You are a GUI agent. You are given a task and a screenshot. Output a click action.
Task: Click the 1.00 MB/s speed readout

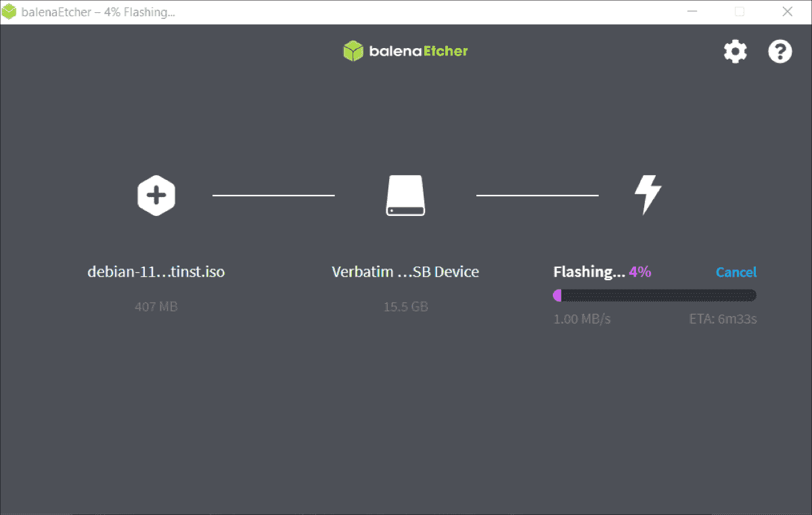click(582, 319)
